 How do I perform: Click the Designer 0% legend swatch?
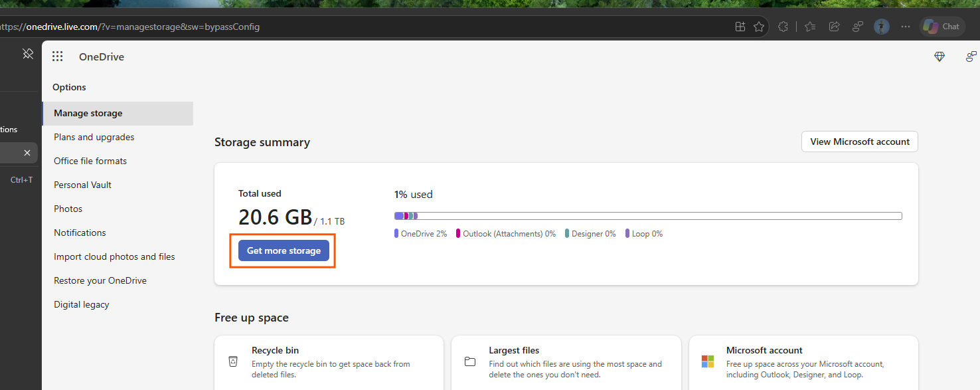[x=567, y=234]
